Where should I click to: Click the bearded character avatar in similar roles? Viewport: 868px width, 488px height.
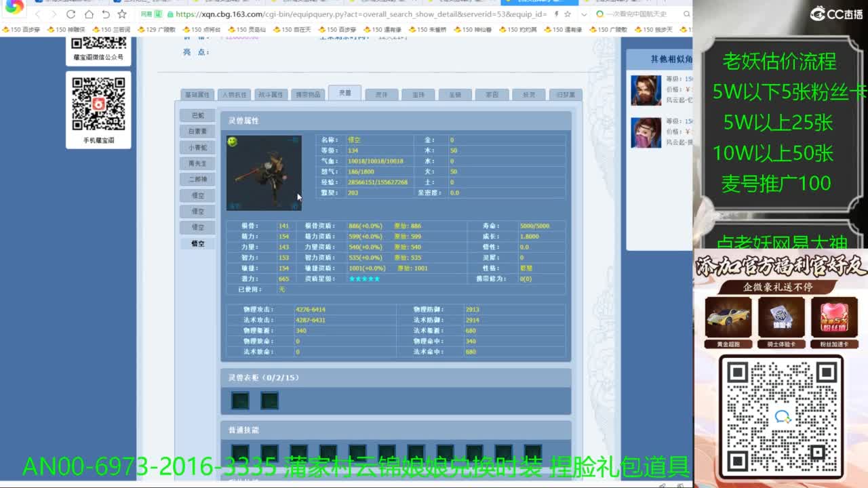coord(646,90)
